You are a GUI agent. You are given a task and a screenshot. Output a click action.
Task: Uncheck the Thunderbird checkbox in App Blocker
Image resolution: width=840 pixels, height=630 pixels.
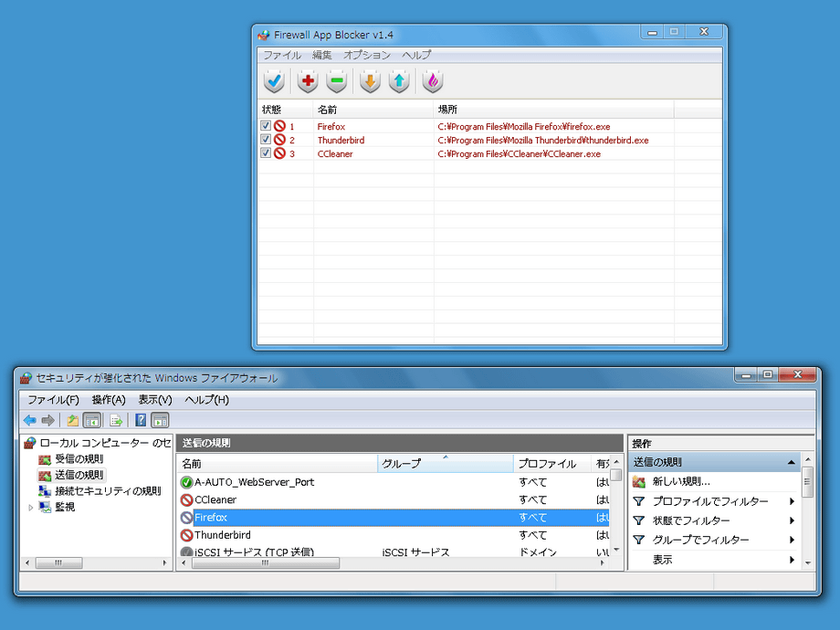[x=265, y=139]
